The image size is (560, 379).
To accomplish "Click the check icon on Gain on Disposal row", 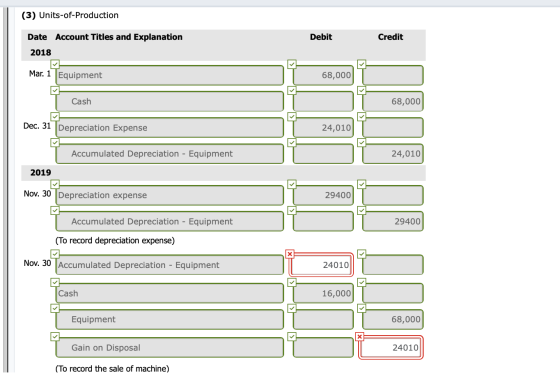I will point(55,336).
